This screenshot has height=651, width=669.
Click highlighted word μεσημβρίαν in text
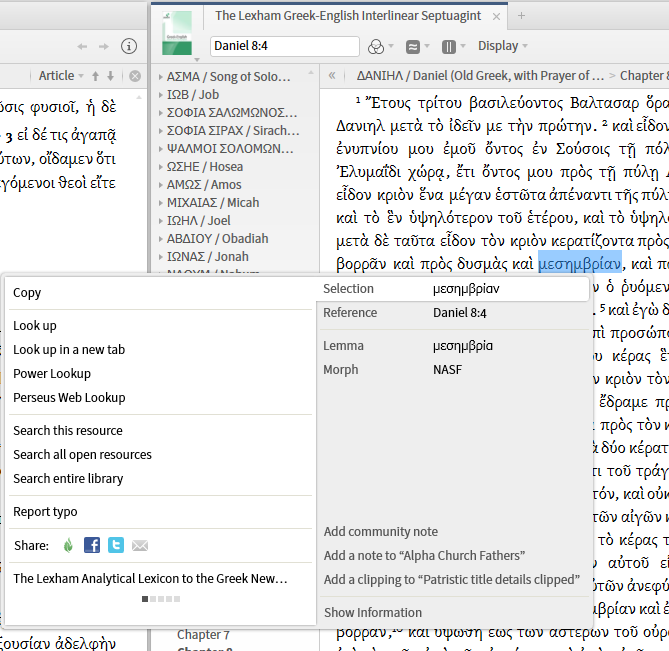point(579,264)
